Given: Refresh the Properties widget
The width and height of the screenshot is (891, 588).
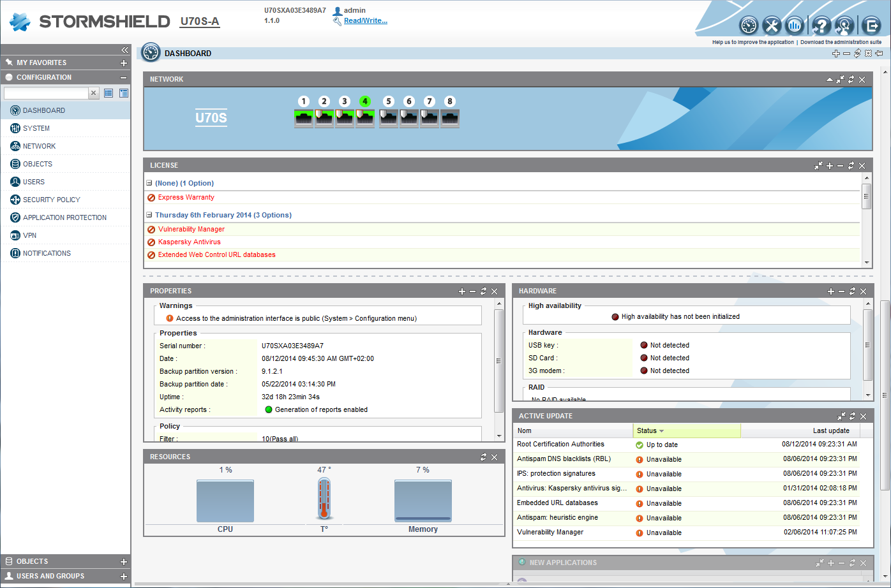Looking at the screenshot, I should point(483,291).
